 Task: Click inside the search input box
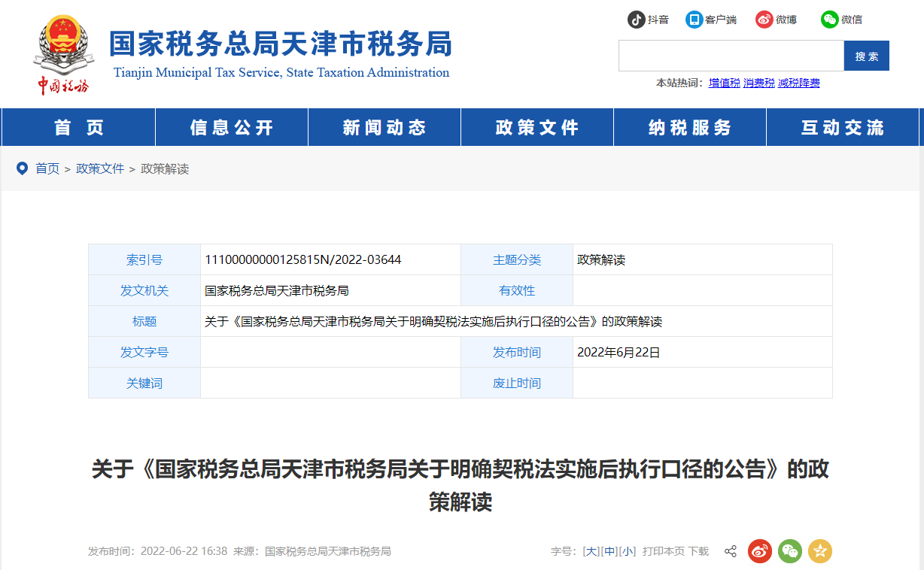click(730, 55)
